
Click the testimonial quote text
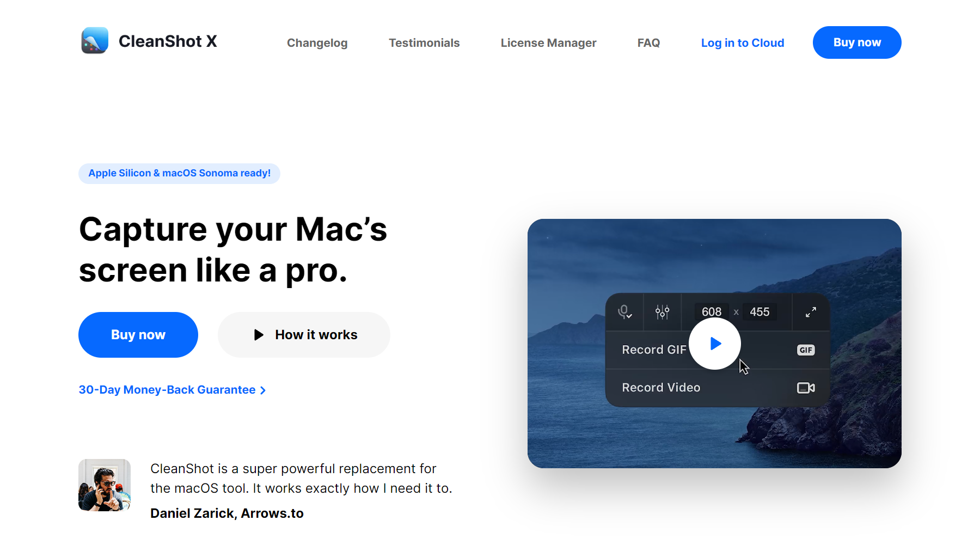pyautogui.click(x=301, y=479)
